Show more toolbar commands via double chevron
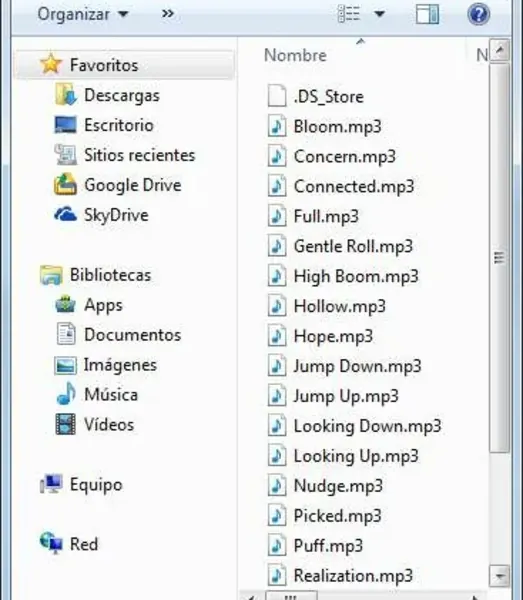This screenshot has height=600, width=523. pyautogui.click(x=168, y=14)
